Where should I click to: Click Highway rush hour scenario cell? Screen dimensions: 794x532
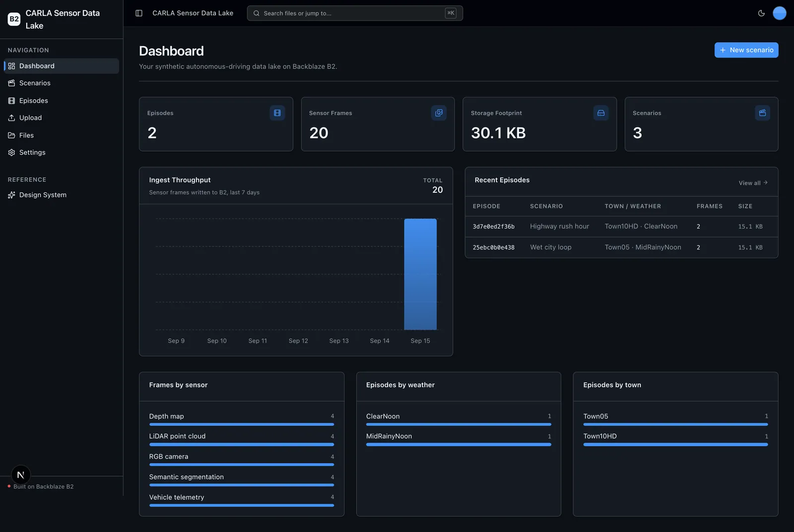[560, 227]
